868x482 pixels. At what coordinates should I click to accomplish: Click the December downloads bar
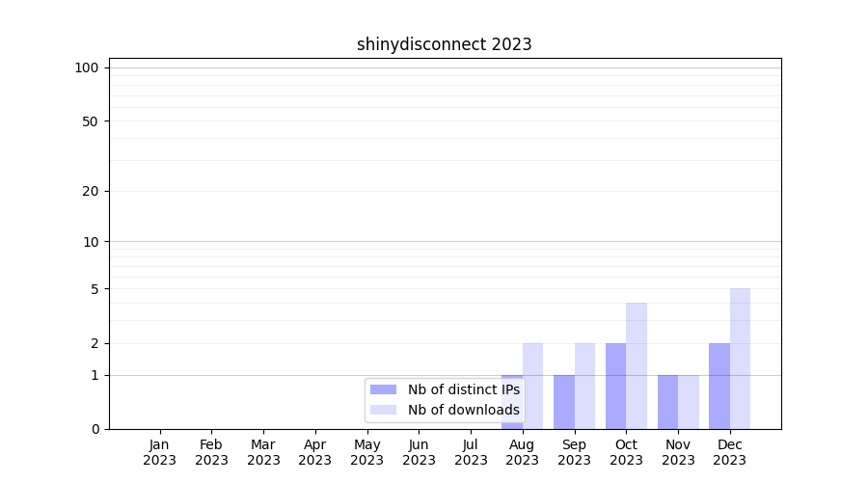740,359
